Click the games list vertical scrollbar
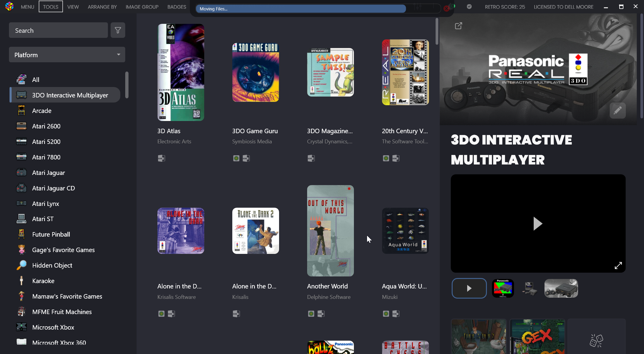 tap(437, 31)
